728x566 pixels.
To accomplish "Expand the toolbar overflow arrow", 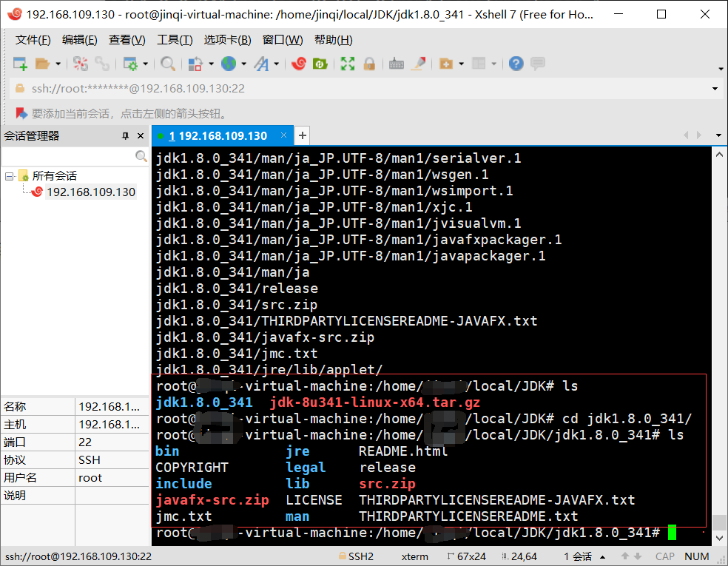I will [721, 69].
